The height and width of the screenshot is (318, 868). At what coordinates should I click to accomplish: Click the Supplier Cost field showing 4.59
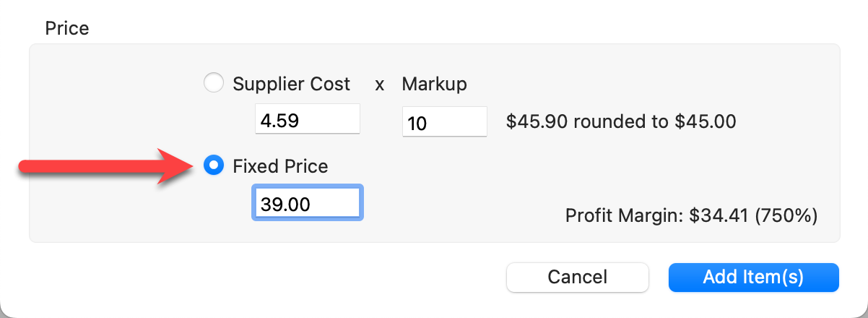coord(307,119)
